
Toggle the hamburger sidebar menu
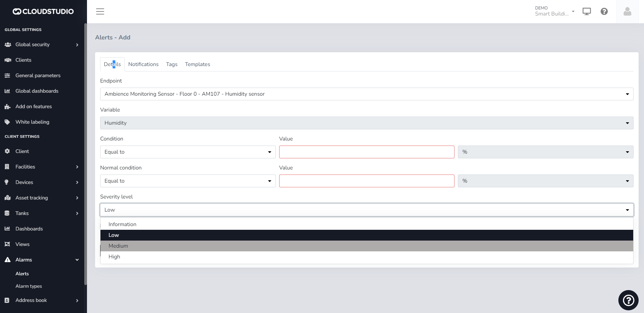coord(100,11)
